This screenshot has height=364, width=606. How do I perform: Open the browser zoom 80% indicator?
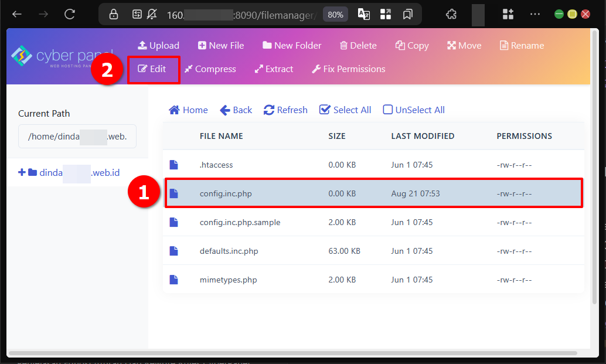pos(335,15)
